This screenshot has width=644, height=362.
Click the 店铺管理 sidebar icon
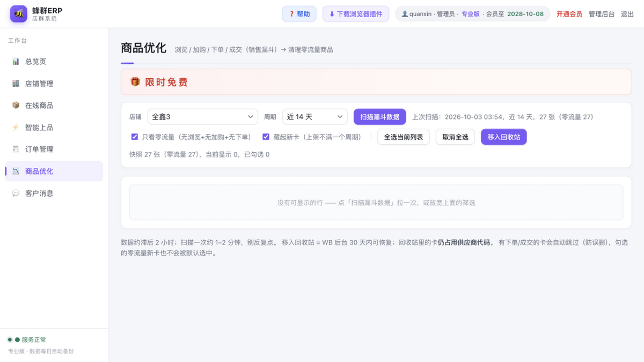tap(16, 84)
